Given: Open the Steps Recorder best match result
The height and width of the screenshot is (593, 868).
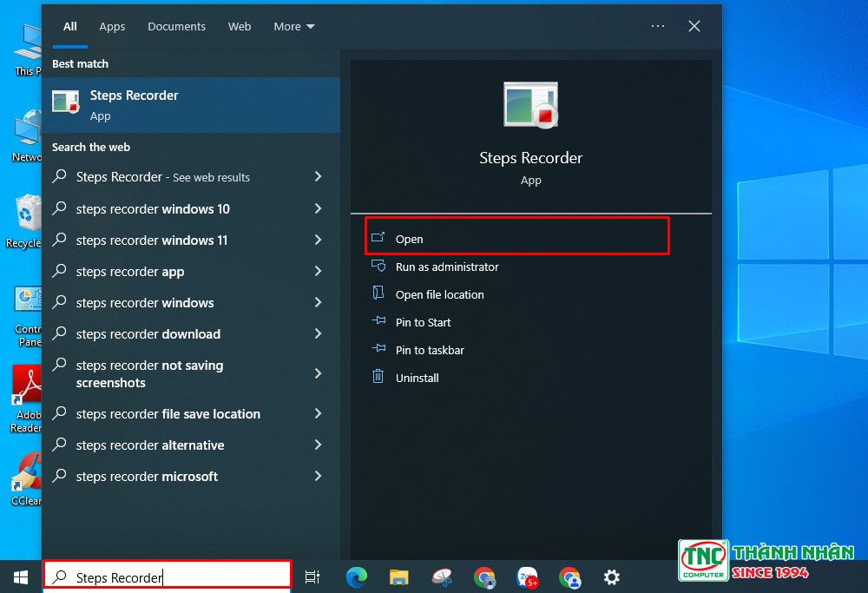Looking at the screenshot, I should [191, 105].
